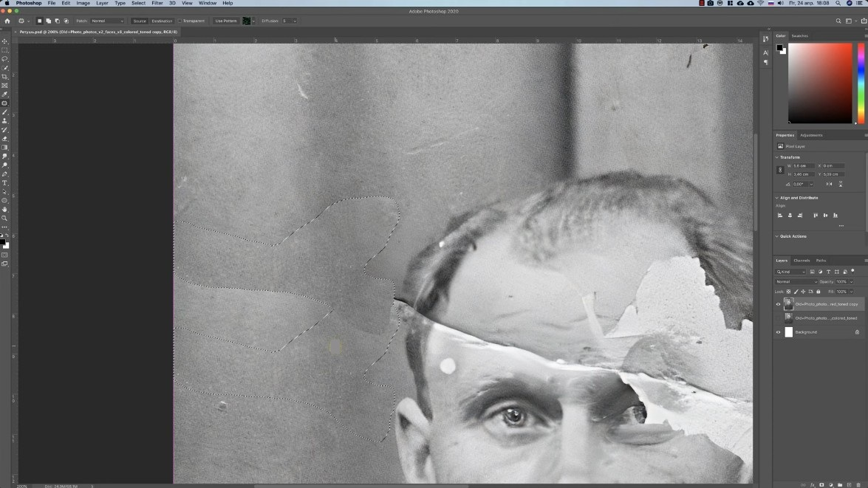Choose the Add to Selection mode icon
This screenshot has width=868, height=488.
[48, 21]
